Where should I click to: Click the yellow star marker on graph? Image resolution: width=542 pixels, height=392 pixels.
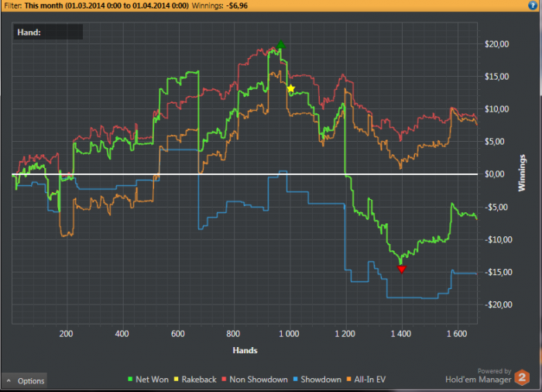point(291,89)
